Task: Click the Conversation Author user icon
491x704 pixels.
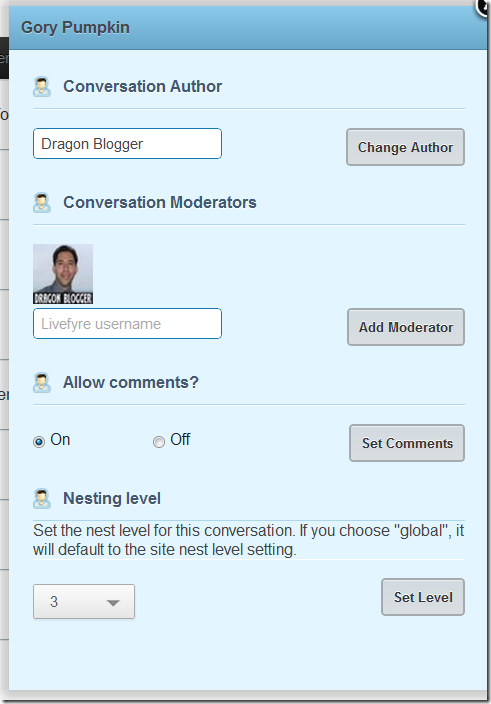Action: point(42,87)
